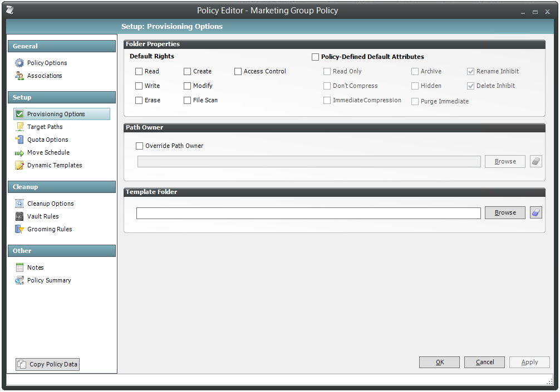Clear the Path Owner field with the eraser
This screenshot has width=560, height=392.
click(x=536, y=161)
